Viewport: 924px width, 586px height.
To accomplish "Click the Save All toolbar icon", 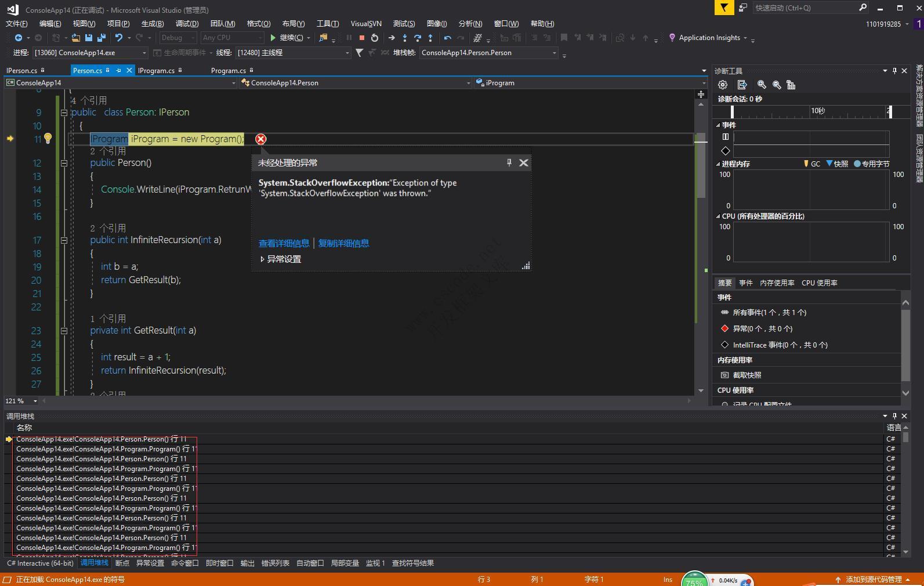I will (x=102, y=38).
